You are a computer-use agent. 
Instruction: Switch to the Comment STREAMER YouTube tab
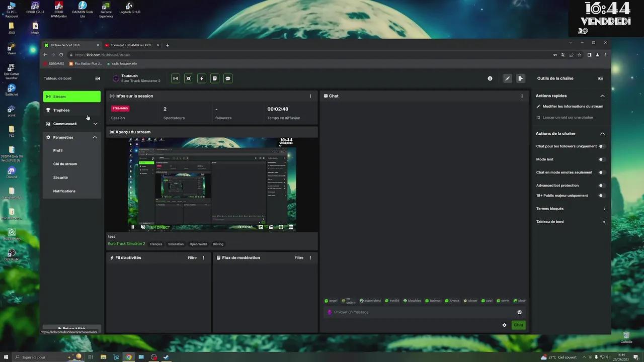(131, 45)
